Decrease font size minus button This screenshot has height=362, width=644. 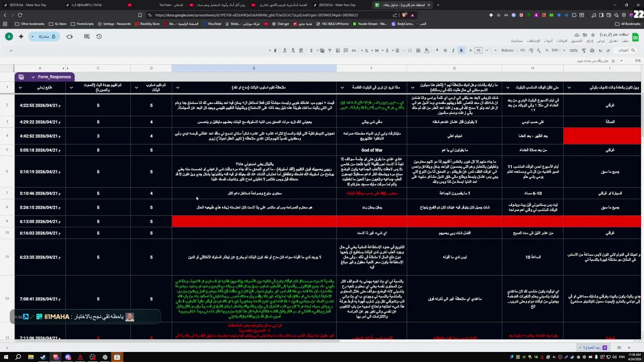click(487, 50)
